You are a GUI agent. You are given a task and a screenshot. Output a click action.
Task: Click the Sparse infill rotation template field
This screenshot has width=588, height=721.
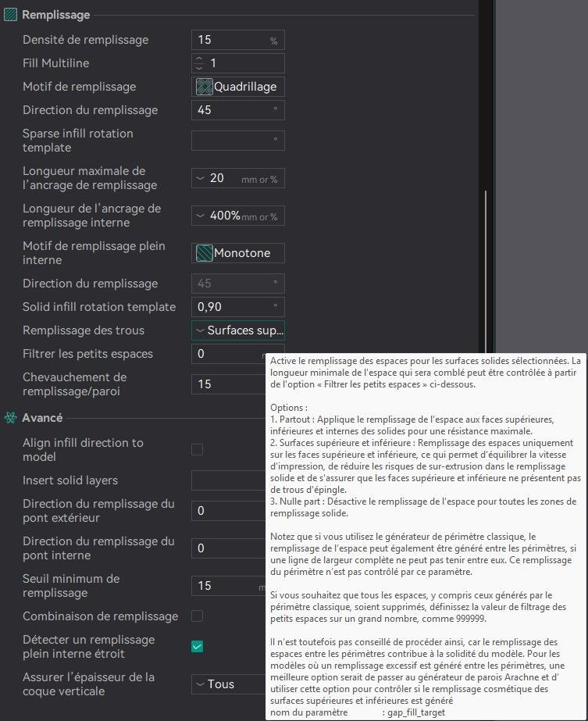coord(237,141)
